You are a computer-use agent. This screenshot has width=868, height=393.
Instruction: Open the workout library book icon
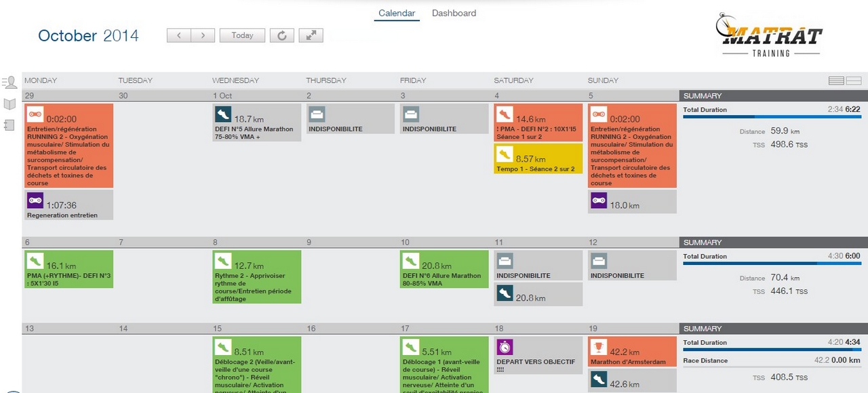click(x=9, y=103)
